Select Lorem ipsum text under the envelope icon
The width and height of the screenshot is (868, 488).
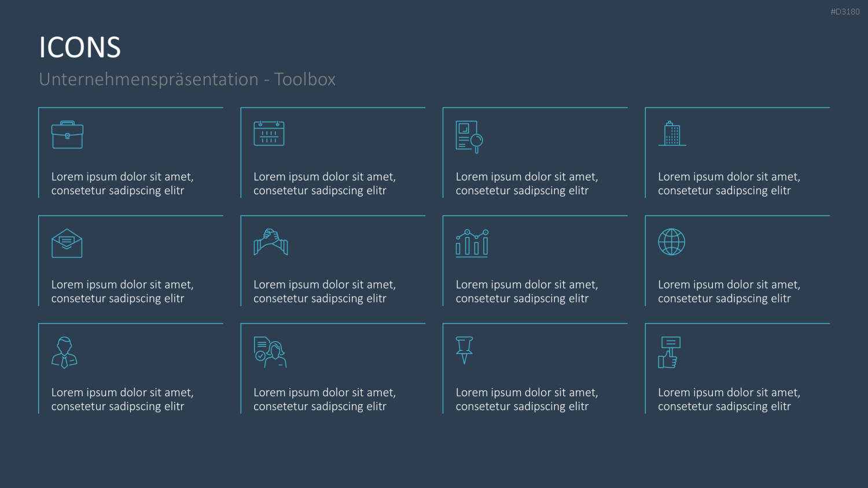(x=123, y=291)
